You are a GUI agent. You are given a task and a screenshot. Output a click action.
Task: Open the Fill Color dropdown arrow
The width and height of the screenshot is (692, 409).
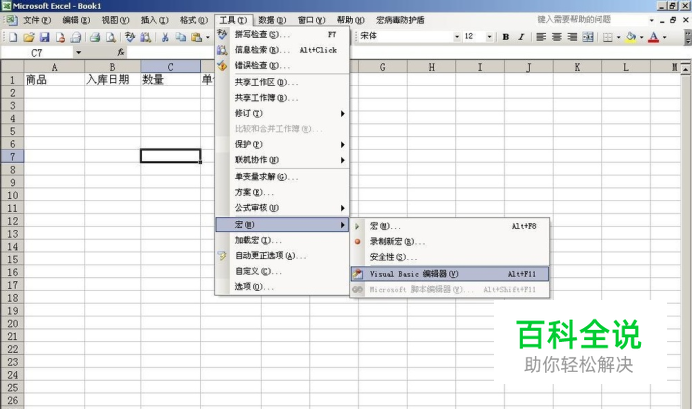click(642, 37)
